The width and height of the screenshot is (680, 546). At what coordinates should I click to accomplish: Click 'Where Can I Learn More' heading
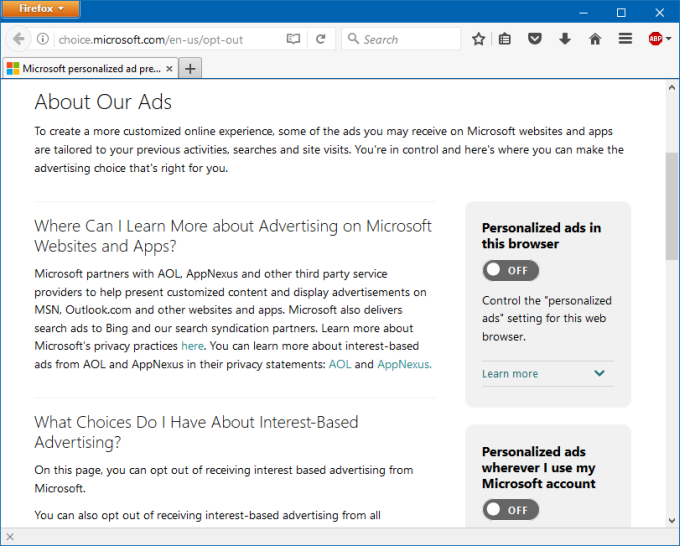(x=233, y=236)
